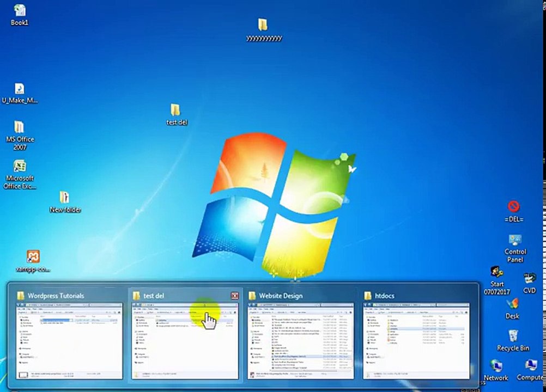Switch to Wordpress Tutorials window preview
Viewport: 546px width, 392px height.
coord(69,341)
